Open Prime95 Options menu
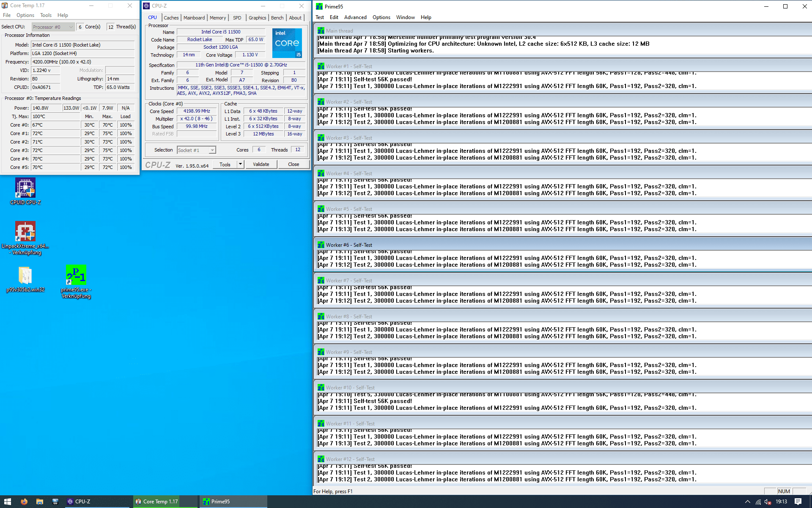 click(x=381, y=17)
